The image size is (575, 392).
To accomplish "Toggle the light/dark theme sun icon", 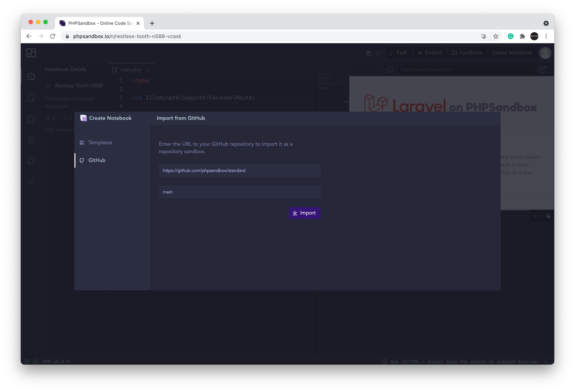I will click(x=378, y=53).
